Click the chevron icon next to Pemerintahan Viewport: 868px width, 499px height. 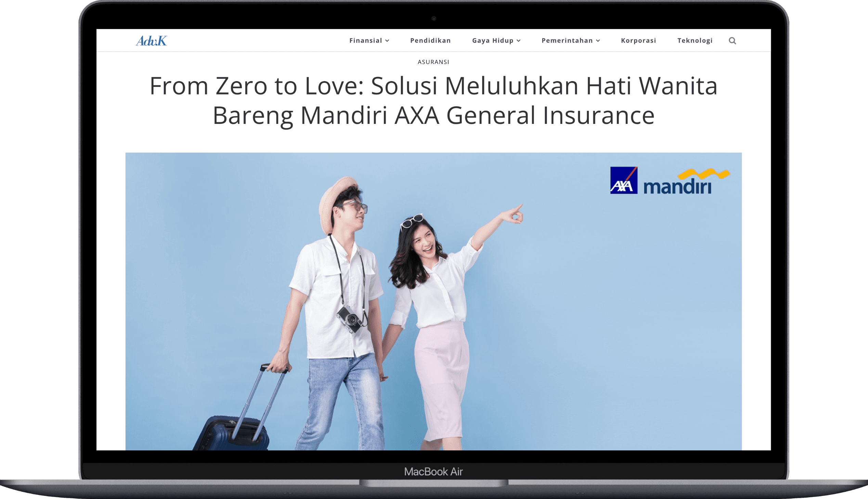coord(598,41)
